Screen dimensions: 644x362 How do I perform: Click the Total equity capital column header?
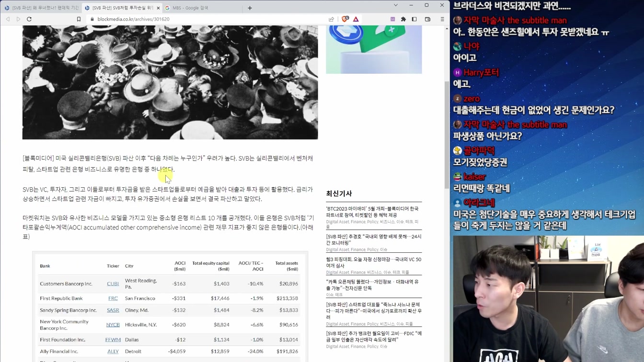tap(211, 266)
